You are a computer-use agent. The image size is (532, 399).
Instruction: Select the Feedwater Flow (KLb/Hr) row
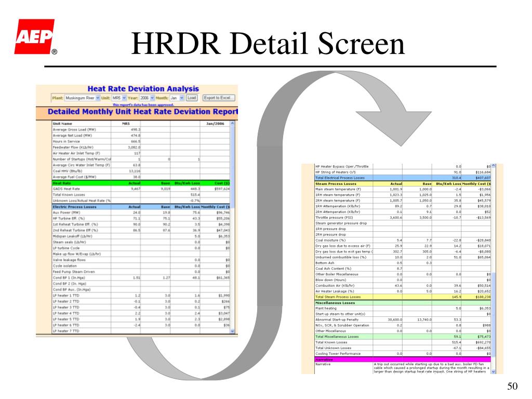tap(141, 147)
